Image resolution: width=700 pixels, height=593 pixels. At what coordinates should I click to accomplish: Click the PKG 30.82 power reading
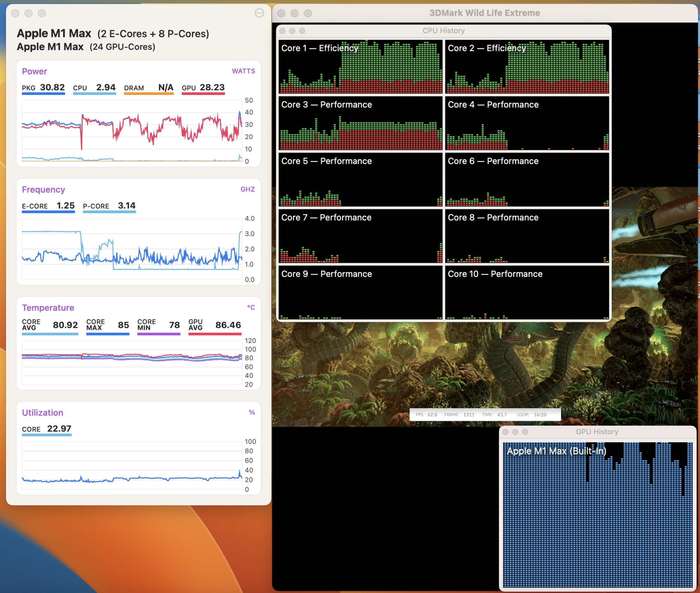point(43,88)
